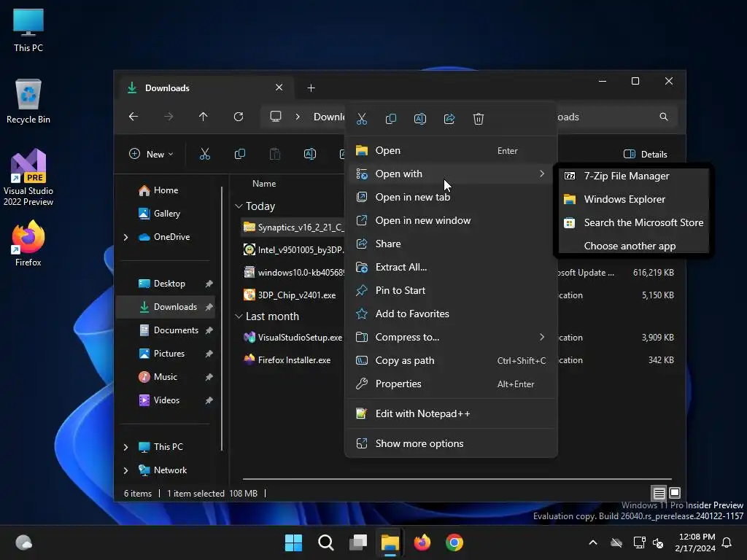Choose Extract All... from context menu
Image resolution: width=747 pixels, height=560 pixels.
tap(451, 267)
